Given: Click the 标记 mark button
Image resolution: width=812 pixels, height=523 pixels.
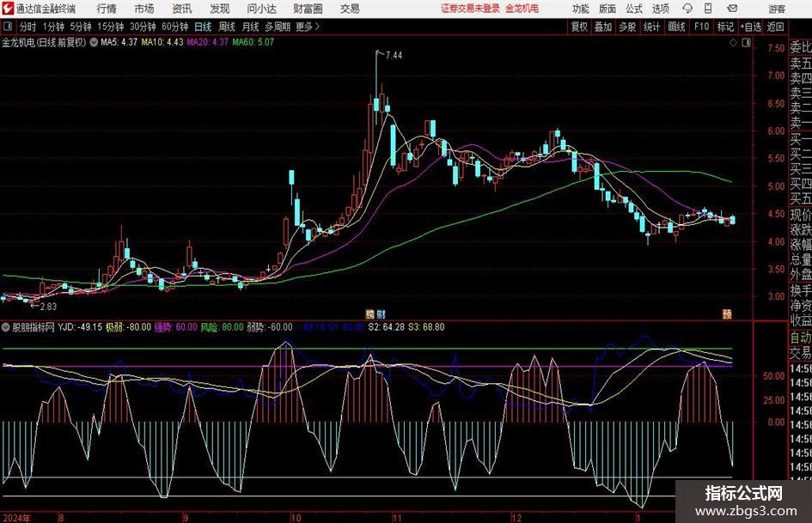Looking at the screenshot, I should pos(725,27).
